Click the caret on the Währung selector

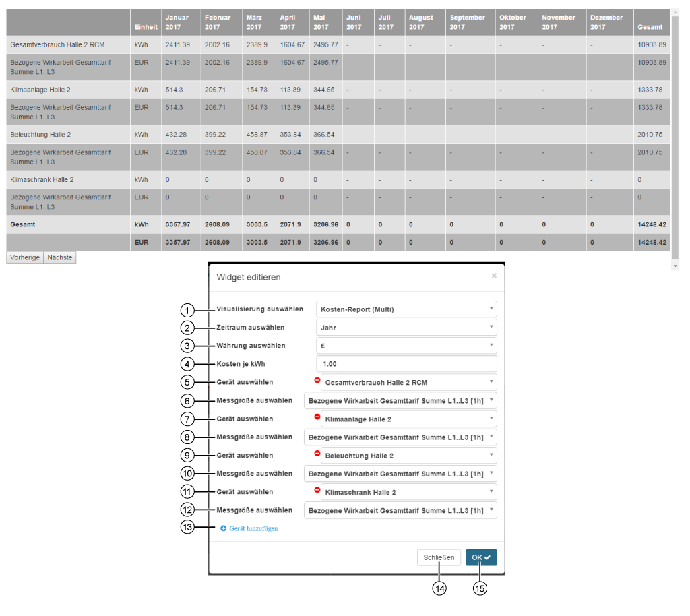(490, 345)
